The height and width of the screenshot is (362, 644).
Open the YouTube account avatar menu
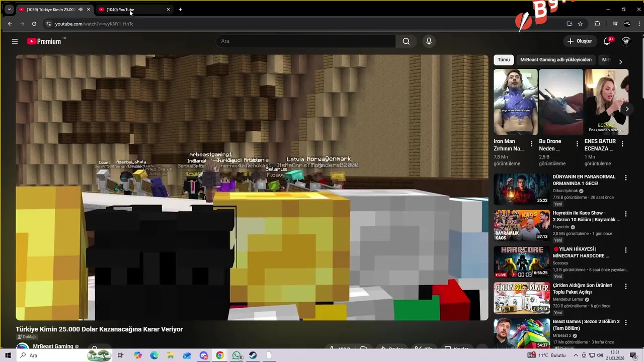coord(626,41)
